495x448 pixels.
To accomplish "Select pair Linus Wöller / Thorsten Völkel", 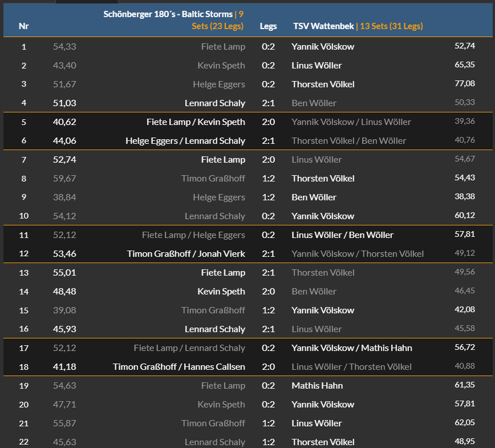I will point(351,367).
